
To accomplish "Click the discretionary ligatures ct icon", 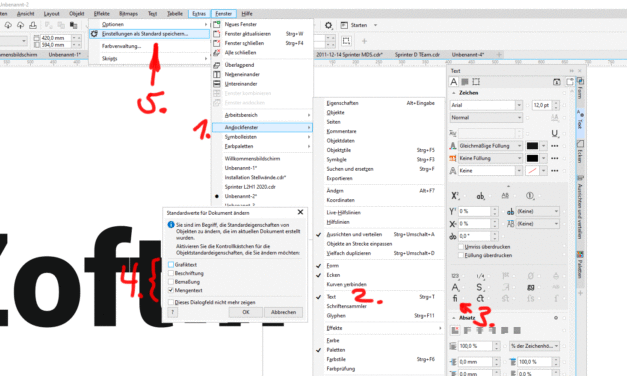I will coord(480,298).
